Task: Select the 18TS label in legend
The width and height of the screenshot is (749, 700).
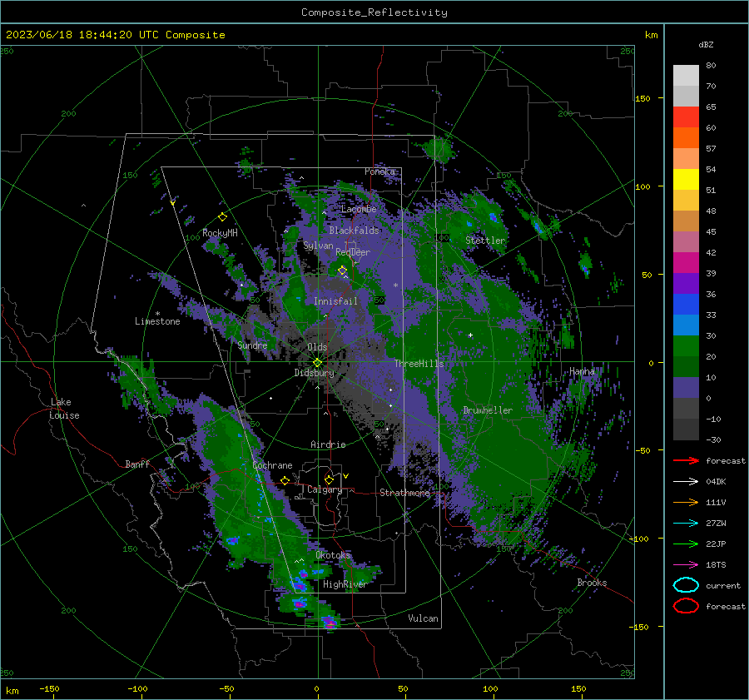Action: pyautogui.click(x=716, y=565)
